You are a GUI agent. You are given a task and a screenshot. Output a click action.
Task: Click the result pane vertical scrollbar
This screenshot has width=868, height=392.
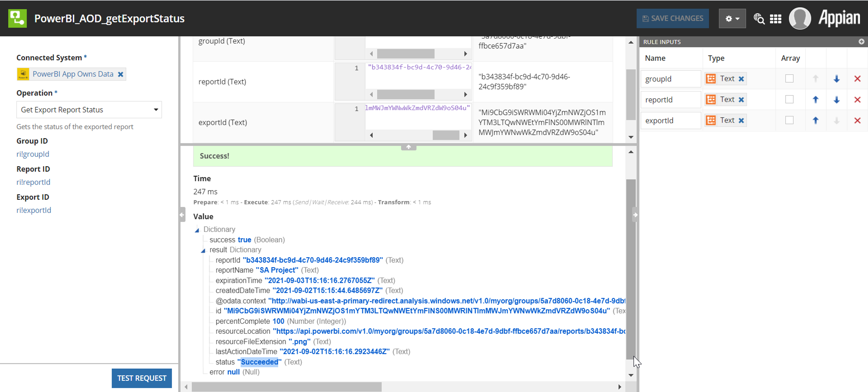[x=631, y=269]
